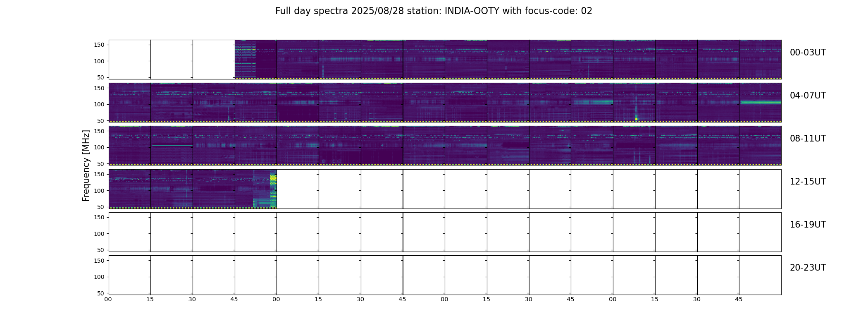Click the bright burst in the 12-15UT spectrum

[x=273, y=189]
